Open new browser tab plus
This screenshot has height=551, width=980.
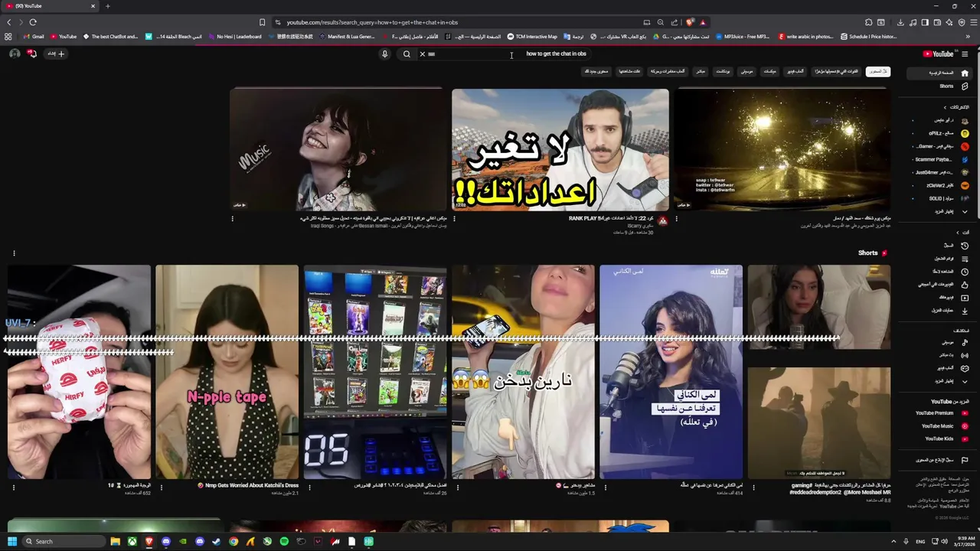107,6
